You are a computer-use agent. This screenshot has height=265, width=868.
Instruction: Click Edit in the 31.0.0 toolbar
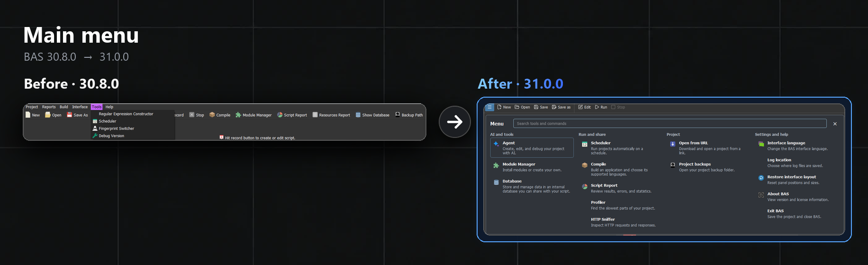[584, 107]
